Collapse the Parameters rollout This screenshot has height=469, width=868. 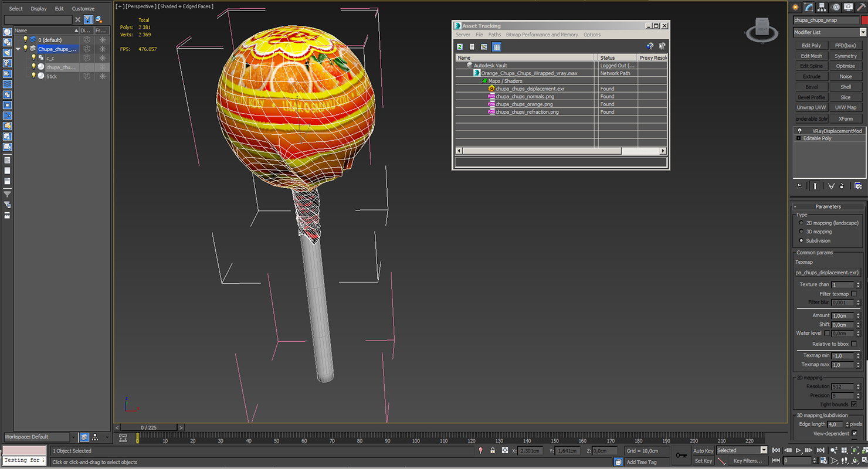point(828,206)
